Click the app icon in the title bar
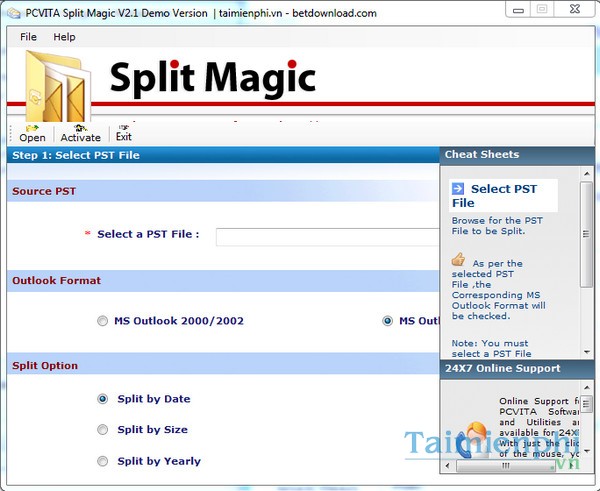The image size is (600, 491). click(13, 13)
